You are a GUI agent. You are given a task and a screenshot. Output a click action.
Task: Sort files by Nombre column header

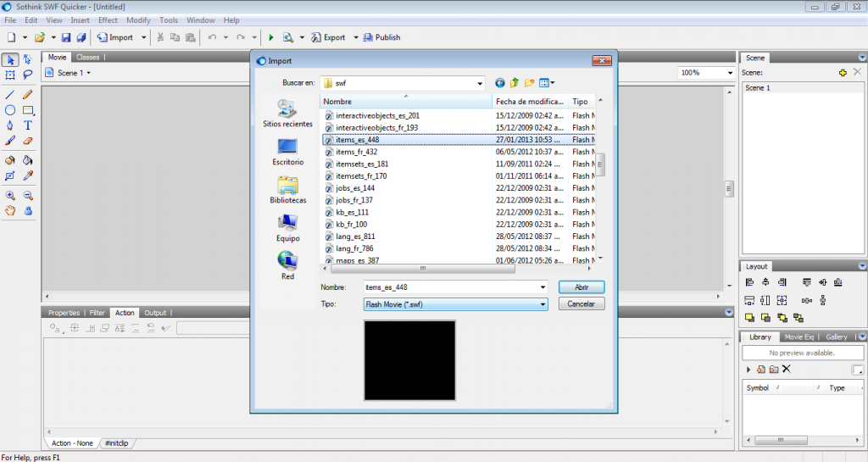(406, 101)
